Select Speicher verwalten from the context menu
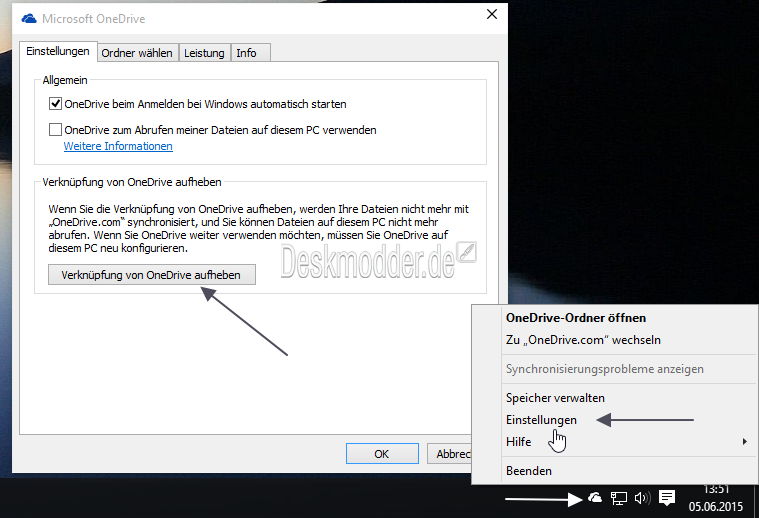This screenshot has width=759, height=518. pos(615,398)
